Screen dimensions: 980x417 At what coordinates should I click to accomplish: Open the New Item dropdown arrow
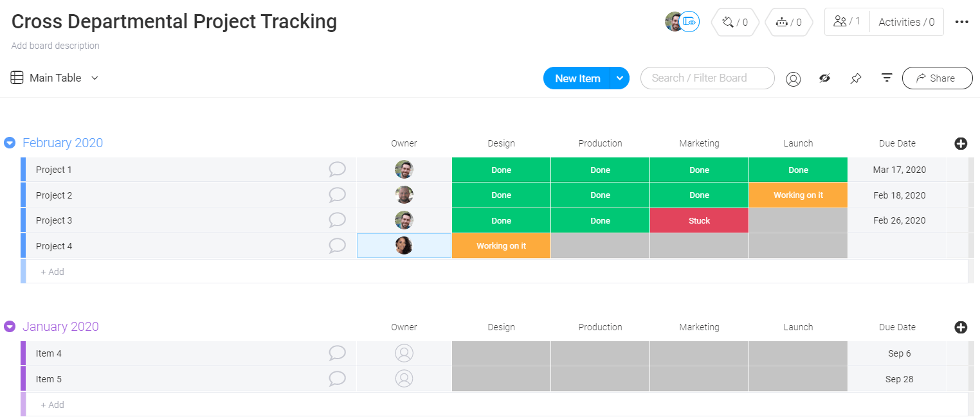coord(619,78)
